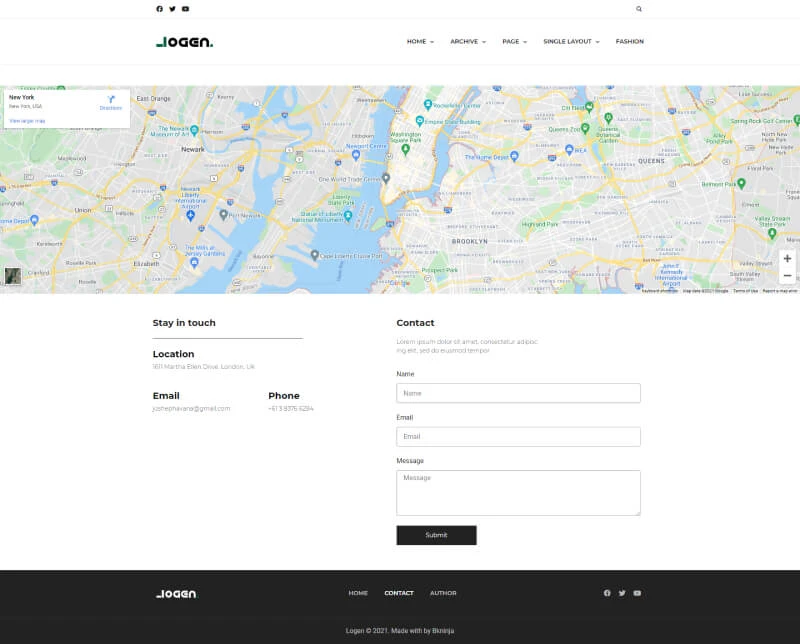Click View larger map link
800x644 pixels.
pos(27,120)
